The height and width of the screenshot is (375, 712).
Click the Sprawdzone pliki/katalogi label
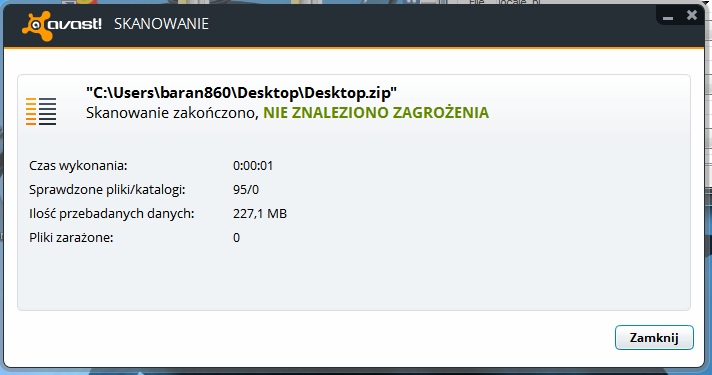pos(107,190)
